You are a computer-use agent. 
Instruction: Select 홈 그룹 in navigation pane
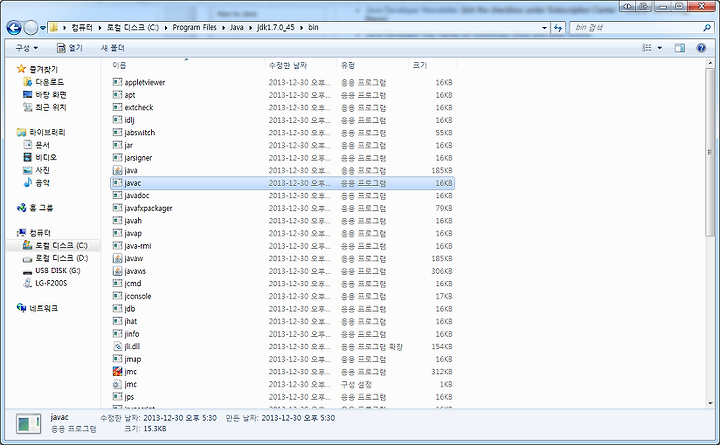(35, 208)
